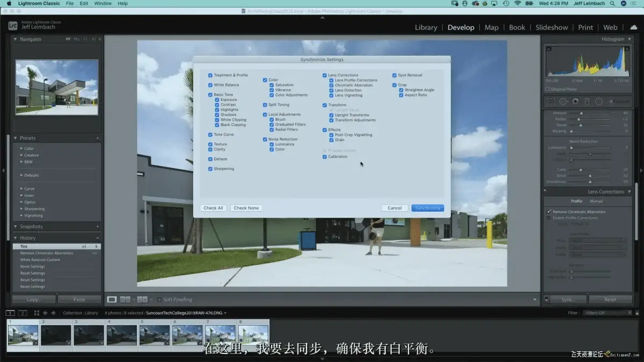Enable Soft Proofing checkbox
Viewport: 644px width, 362px height.
coord(159,299)
